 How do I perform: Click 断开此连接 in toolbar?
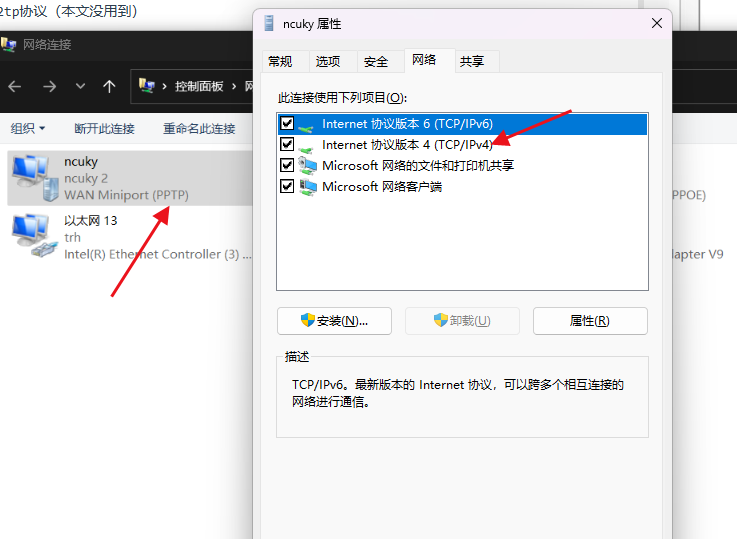(x=104, y=128)
